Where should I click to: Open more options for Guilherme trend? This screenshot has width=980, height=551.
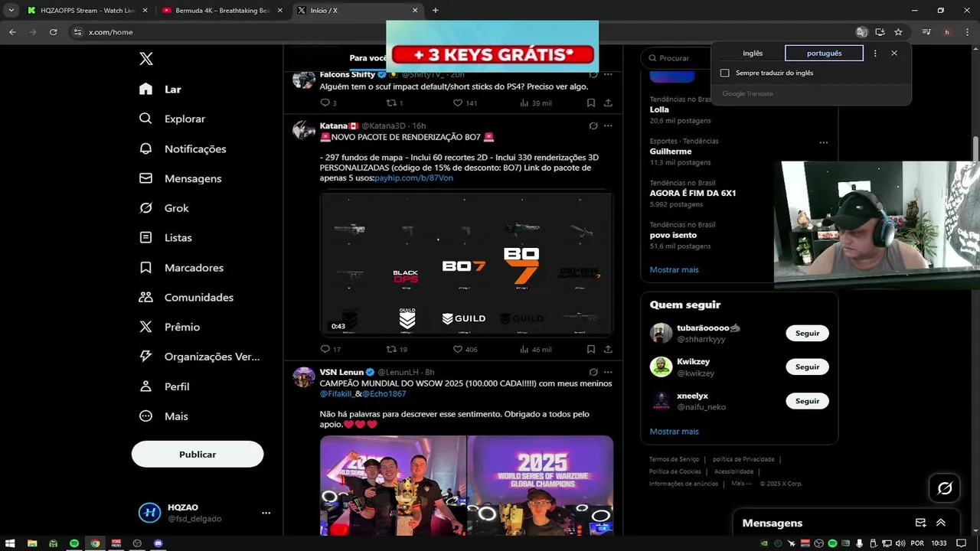point(823,142)
